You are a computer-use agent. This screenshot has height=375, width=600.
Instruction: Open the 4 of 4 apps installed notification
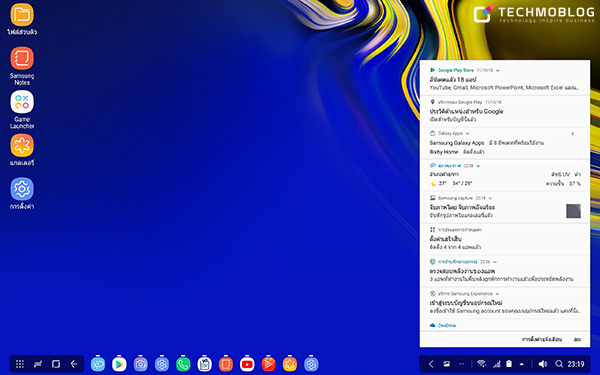tap(505, 239)
